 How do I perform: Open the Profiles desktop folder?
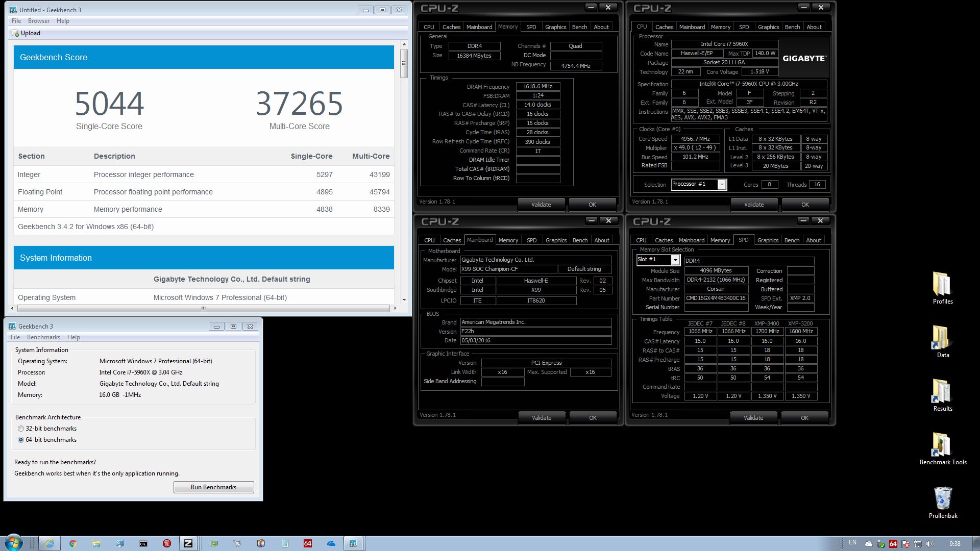point(942,288)
